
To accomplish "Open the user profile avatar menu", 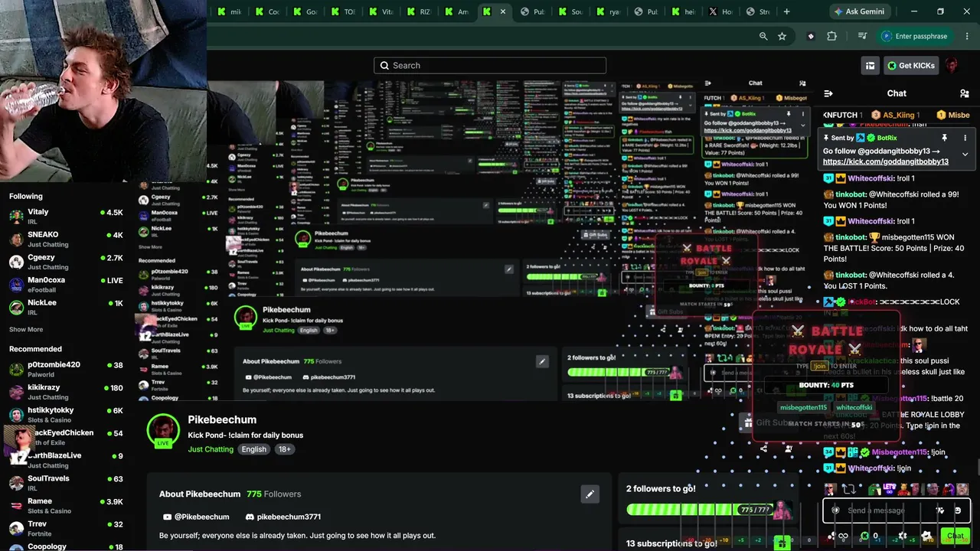I will pos(952,66).
